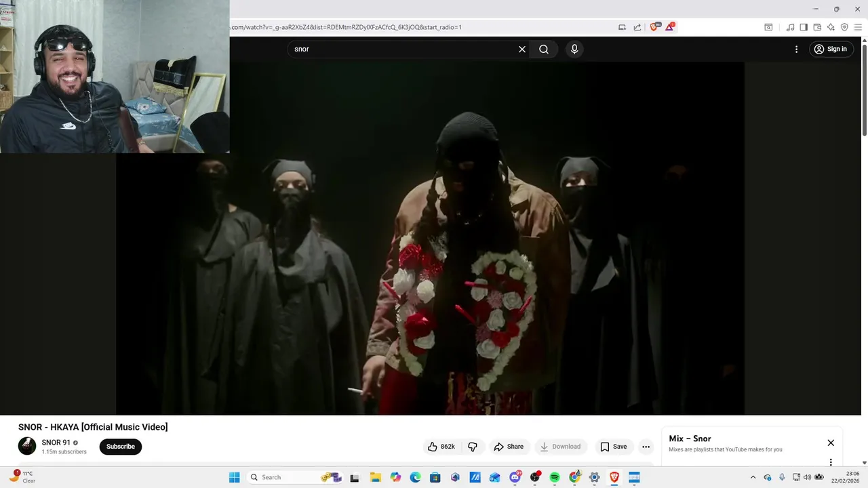Screen dimensions: 868x488
Task: Open Leo AI sparkle icon
Action: [831, 27]
